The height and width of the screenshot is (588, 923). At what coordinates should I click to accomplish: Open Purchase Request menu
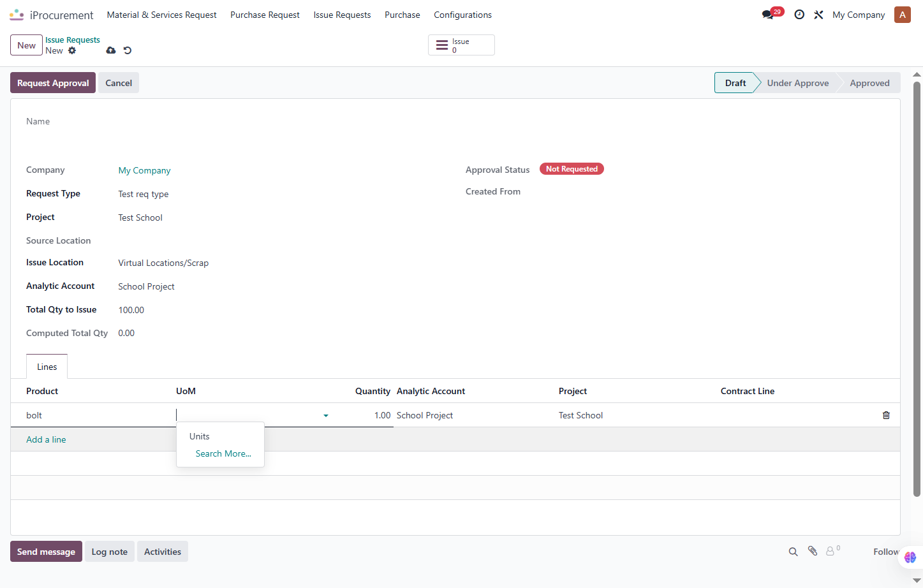click(265, 15)
